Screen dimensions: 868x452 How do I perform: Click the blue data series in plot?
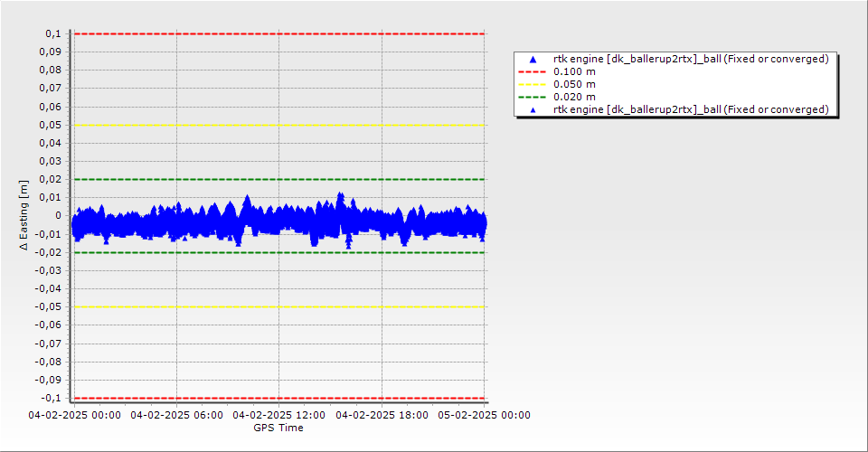tap(279, 222)
